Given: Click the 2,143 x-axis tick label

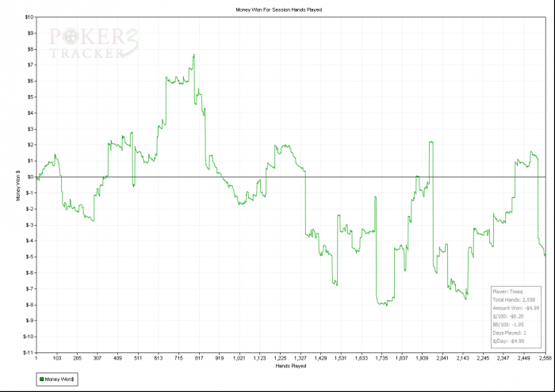Looking at the screenshot, I should coord(462,358).
